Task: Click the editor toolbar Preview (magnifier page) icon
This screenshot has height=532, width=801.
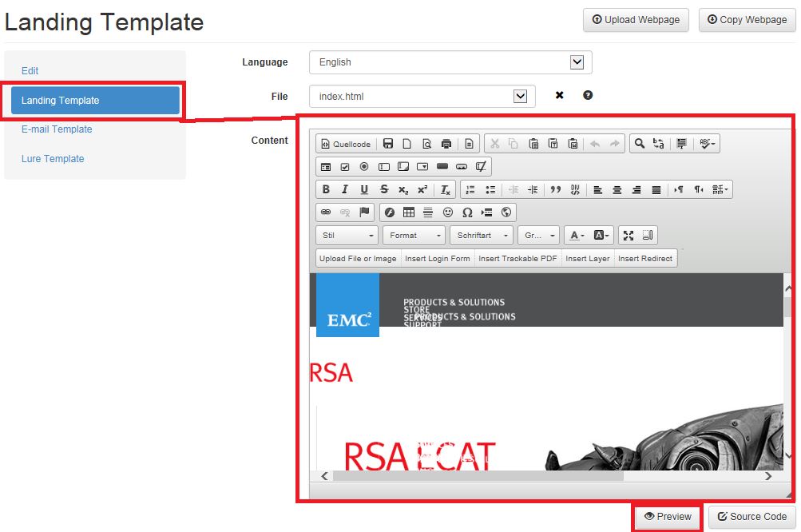Action: point(426,144)
